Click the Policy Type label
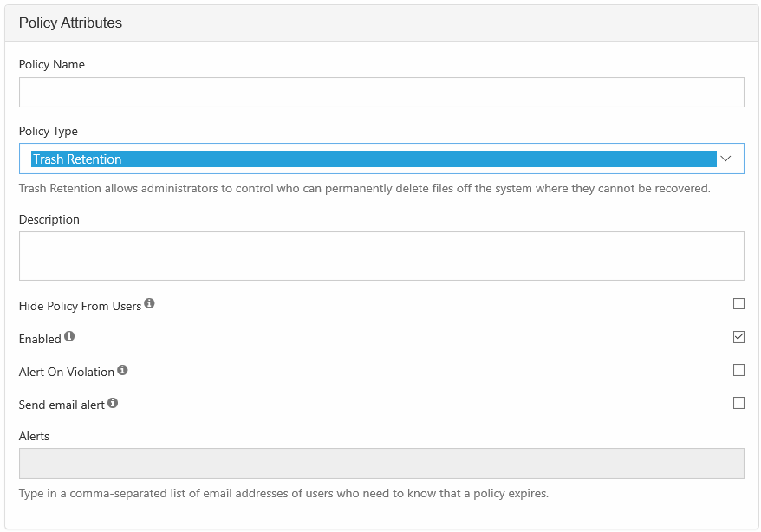Image resolution: width=761 pixels, height=532 pixels. (49, 131)
